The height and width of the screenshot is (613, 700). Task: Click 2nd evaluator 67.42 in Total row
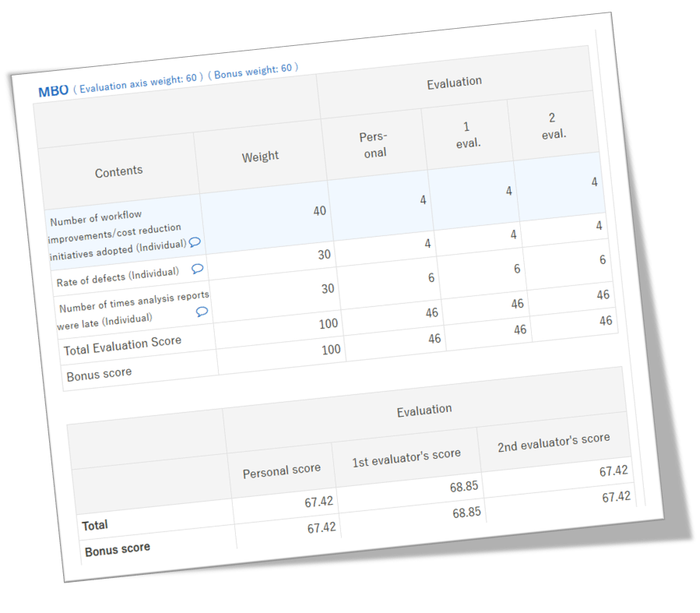tap(614, 470)
